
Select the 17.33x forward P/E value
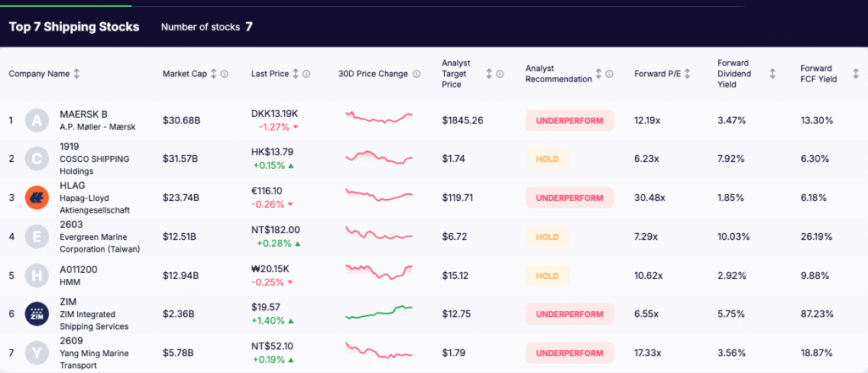648,353
